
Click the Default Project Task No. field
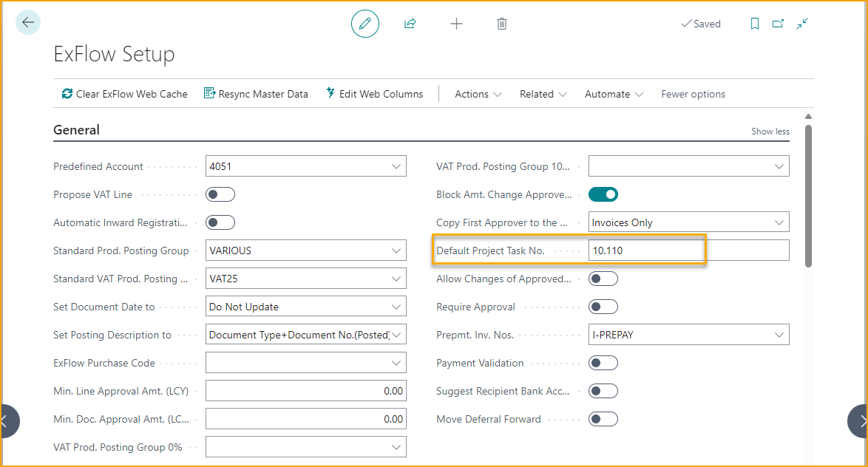click(x=688, y=250)
